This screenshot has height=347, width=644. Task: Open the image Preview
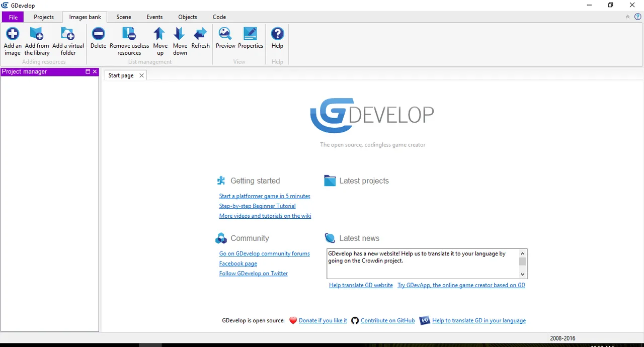(225, 38)
